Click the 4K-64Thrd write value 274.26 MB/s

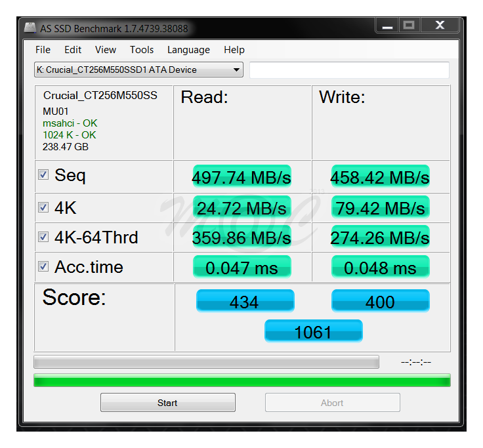coord(380,237)
